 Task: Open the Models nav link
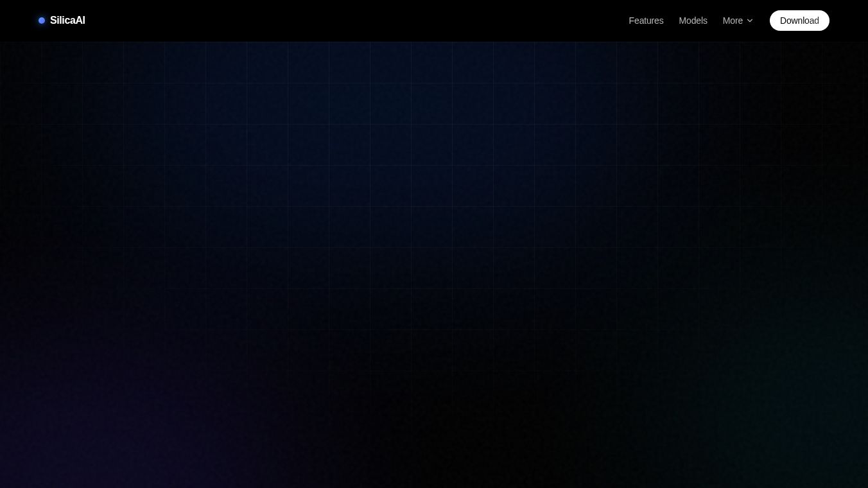(x=693, y=21)
